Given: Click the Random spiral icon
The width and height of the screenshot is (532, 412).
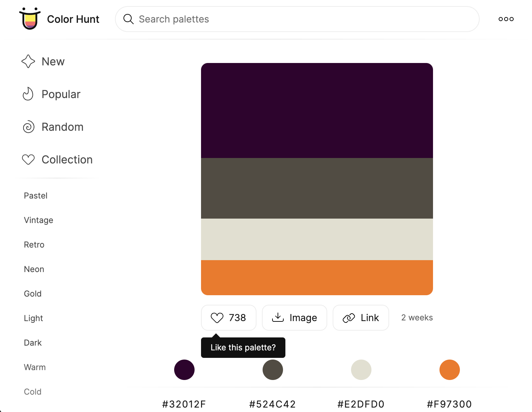Looking at the screenshot, I should (28, 127).
